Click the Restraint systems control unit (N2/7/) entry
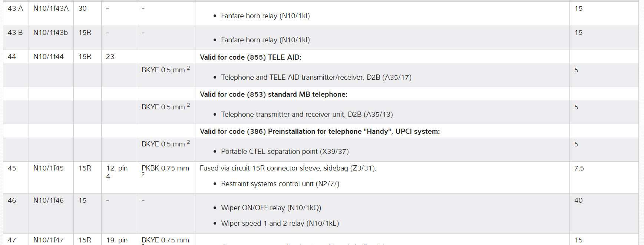Screen dimensions: 644x245 pos(280,184)
